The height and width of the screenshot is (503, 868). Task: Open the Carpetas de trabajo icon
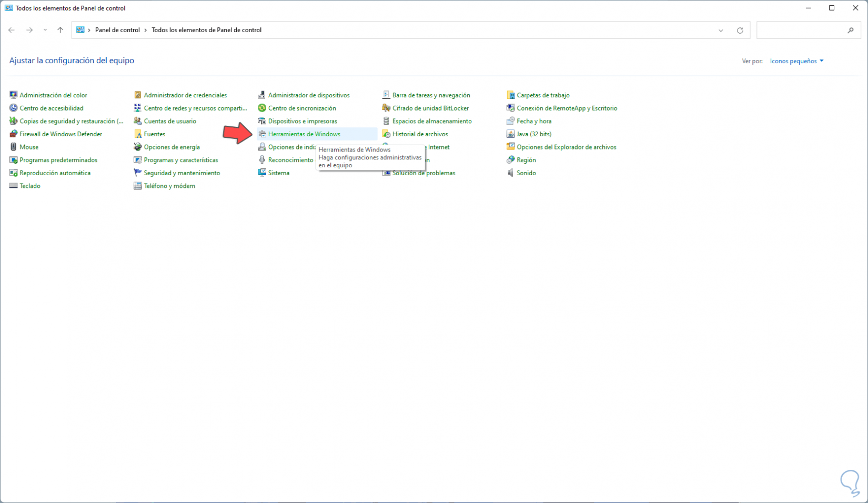pyautogui.click(x=510, y=95)
